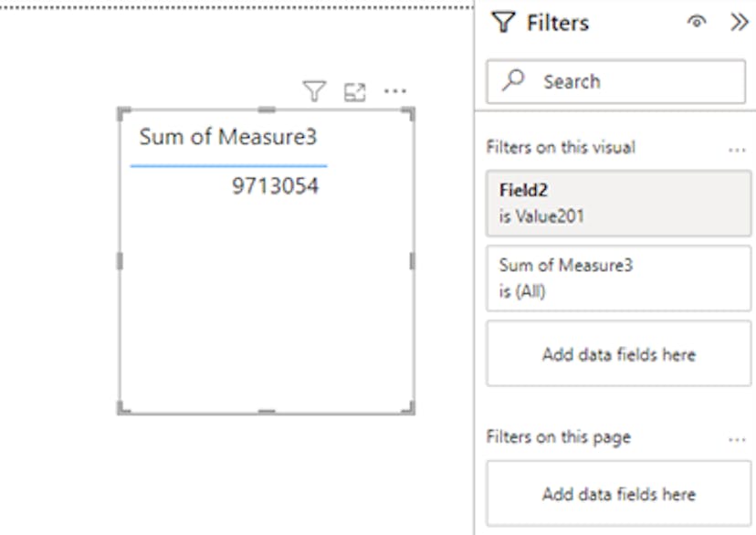
Task: Expand the Field2 is Value201 filter card
Action: (x=619, y=203)
